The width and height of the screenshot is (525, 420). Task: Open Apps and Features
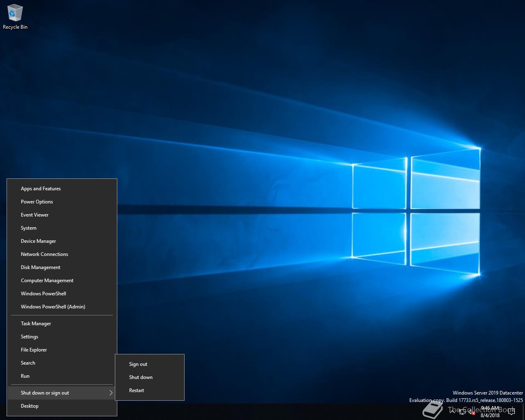point(62,189)
